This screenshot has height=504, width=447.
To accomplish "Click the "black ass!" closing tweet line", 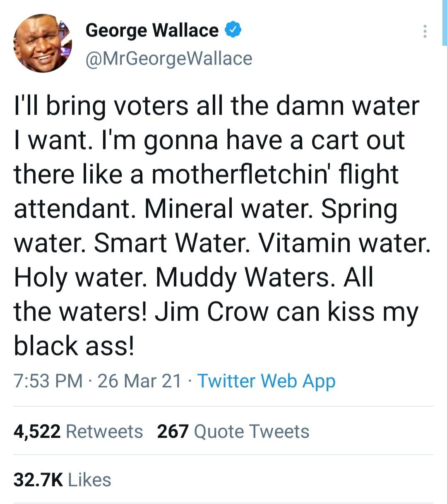I will coord(74,346).
